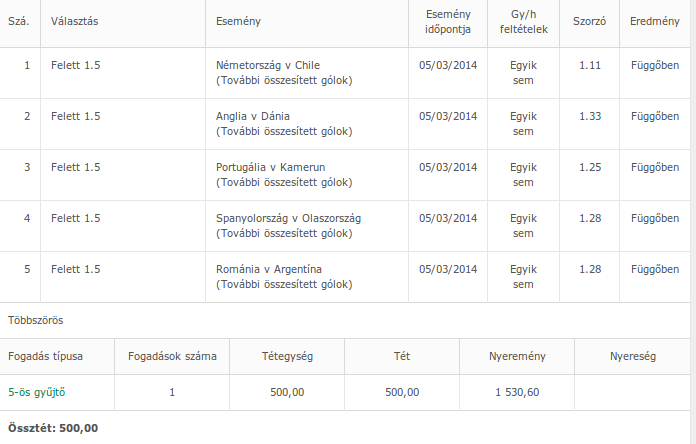The width and height of the screenshot is (696, 444).
Task: Click the Románia v Argentína event
Action: [x=269, y=269]
